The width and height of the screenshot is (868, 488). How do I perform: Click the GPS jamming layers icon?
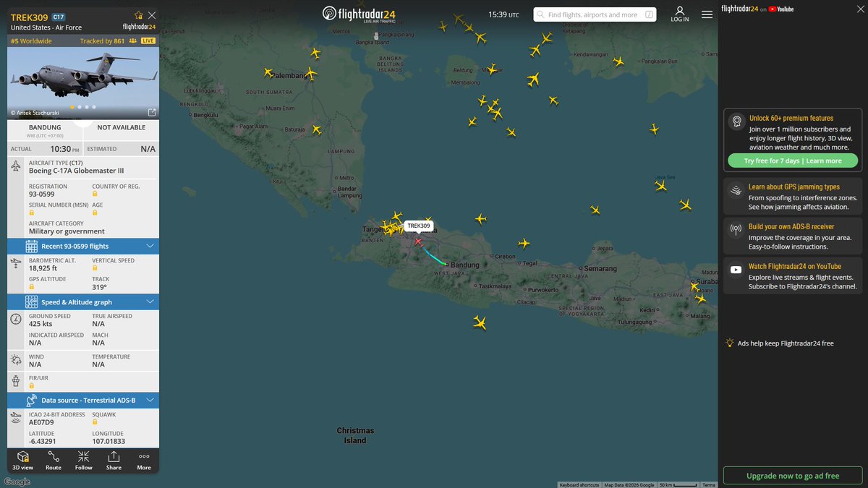point(736,191)
